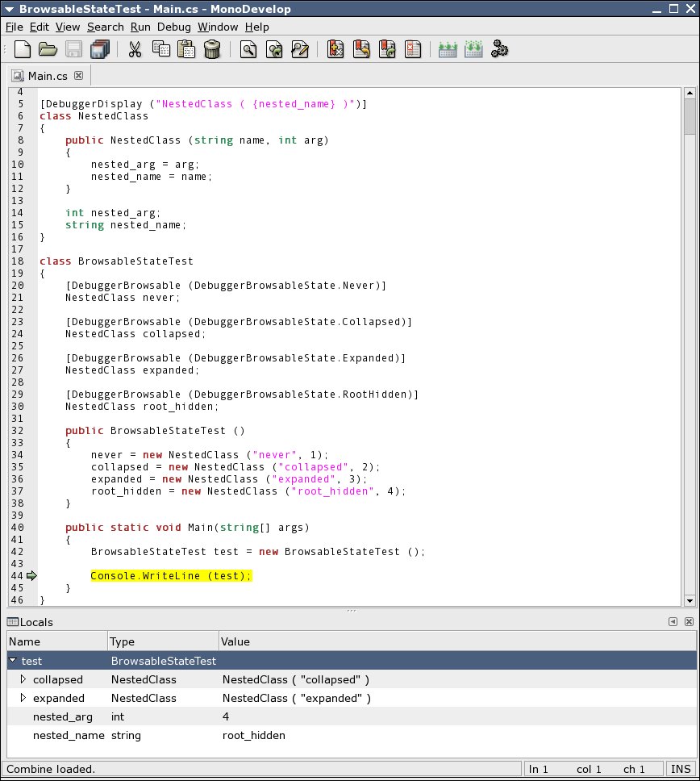The height and width of the screenshot is (781, 700).
Task: Open the Window menu
Action: point(218,27)
